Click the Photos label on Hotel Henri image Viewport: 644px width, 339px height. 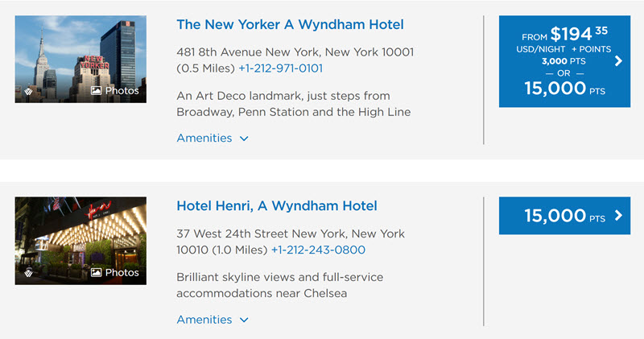click(x=122, y=272)
